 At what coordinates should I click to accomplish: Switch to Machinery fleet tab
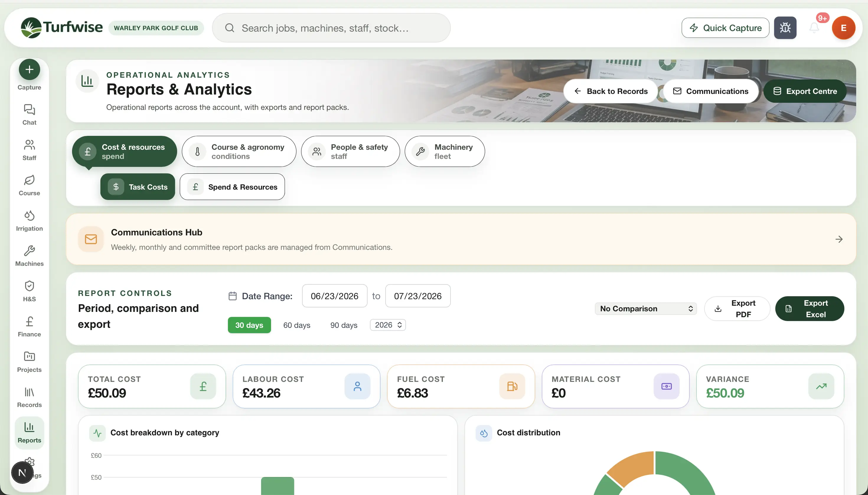pyautogui.click(x=445, y=151)
